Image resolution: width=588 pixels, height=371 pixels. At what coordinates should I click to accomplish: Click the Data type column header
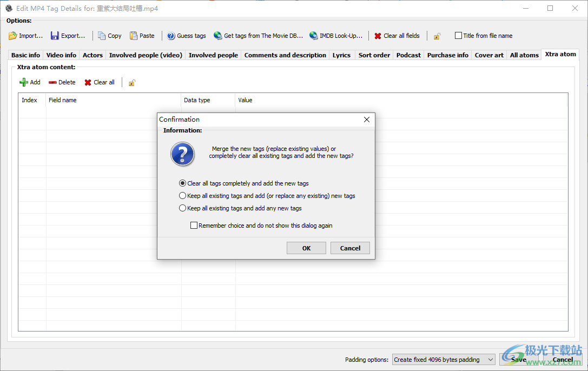pyautogui.click(x=208, y=100)
